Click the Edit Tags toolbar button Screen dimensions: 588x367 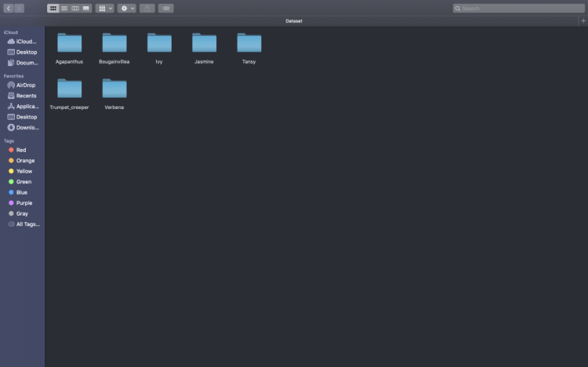point(165,8)
